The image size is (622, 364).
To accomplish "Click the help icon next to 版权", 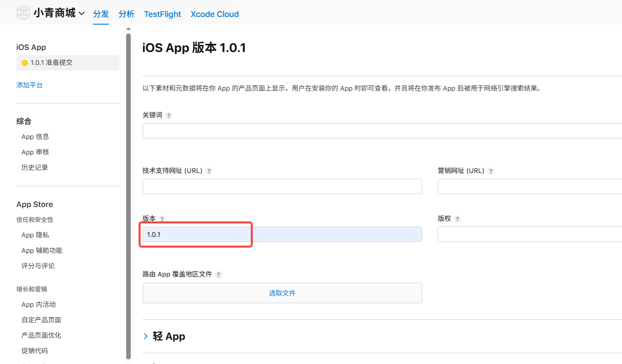I will coord(457,219).
